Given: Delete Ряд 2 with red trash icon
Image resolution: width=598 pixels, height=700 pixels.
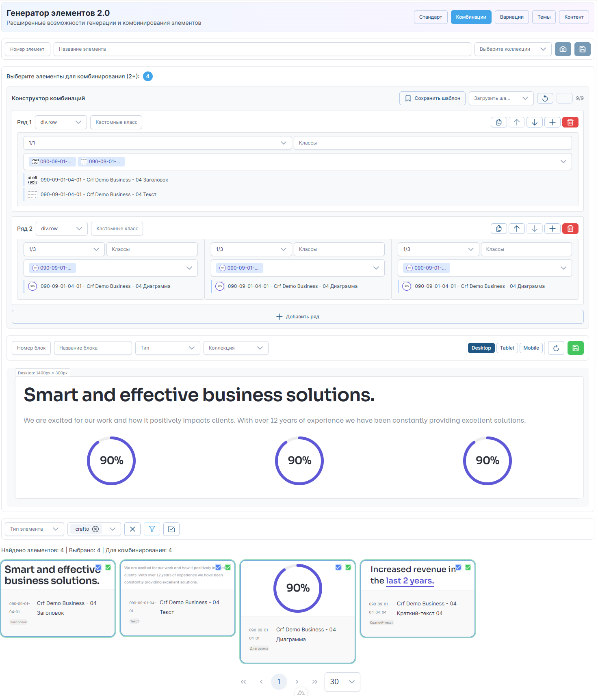Looking at the screenshot, I should coord(570,229).
